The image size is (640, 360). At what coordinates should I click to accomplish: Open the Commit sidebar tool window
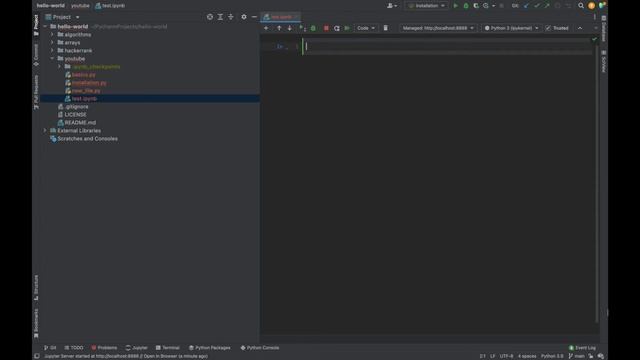point(36,55)
